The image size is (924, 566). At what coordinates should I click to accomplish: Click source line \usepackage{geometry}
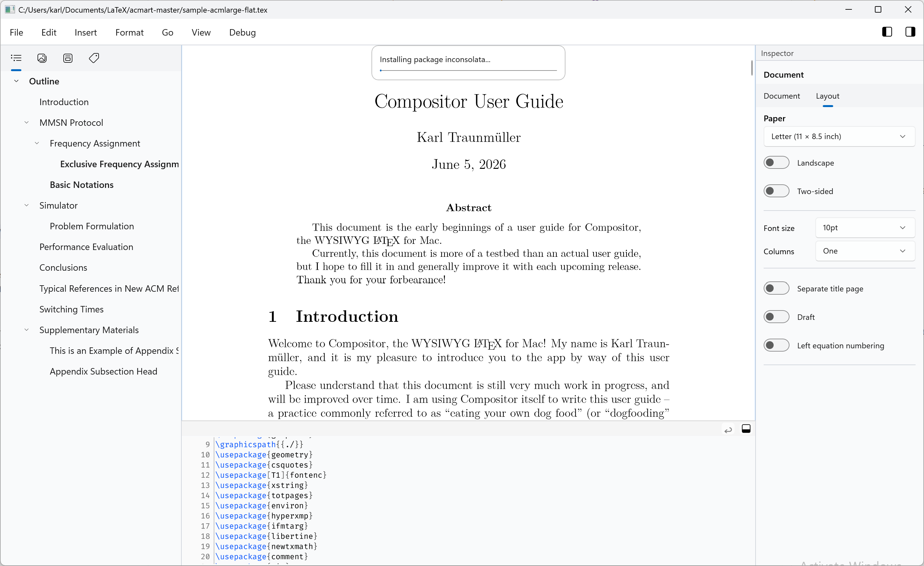[264, 455]
